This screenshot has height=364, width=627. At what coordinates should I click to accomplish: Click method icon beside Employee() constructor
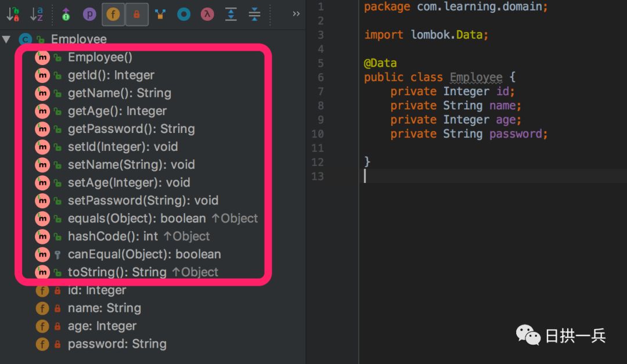tap(42, 57)
